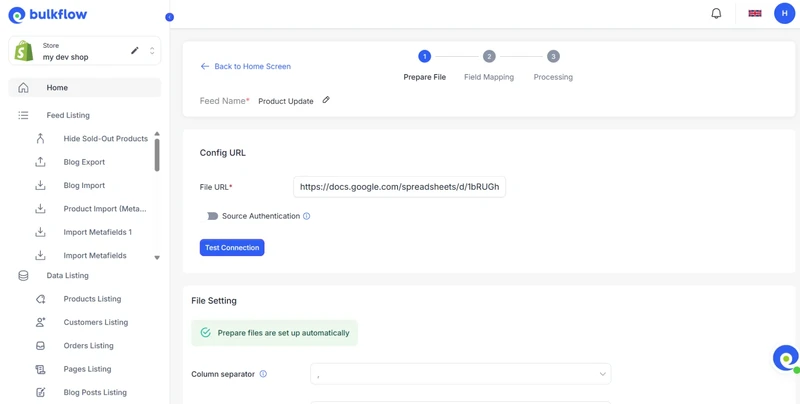
Task: Click the Blog Import download icon
Action: [40, 186]
